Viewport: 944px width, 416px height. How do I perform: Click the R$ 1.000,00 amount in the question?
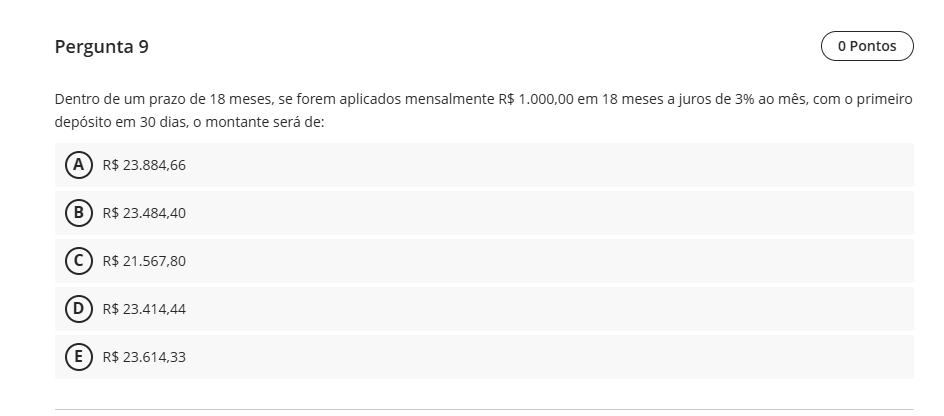point(536,99)
